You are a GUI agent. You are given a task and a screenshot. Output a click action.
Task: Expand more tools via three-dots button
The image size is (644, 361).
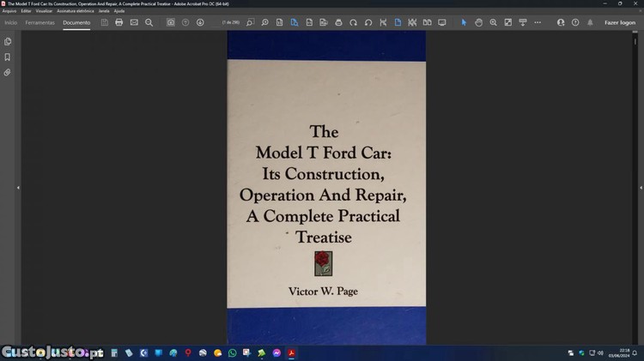coord(538,22)
